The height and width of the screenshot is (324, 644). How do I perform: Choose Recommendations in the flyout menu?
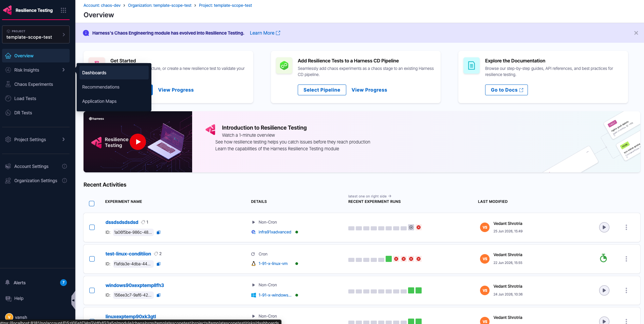(114, 87)
